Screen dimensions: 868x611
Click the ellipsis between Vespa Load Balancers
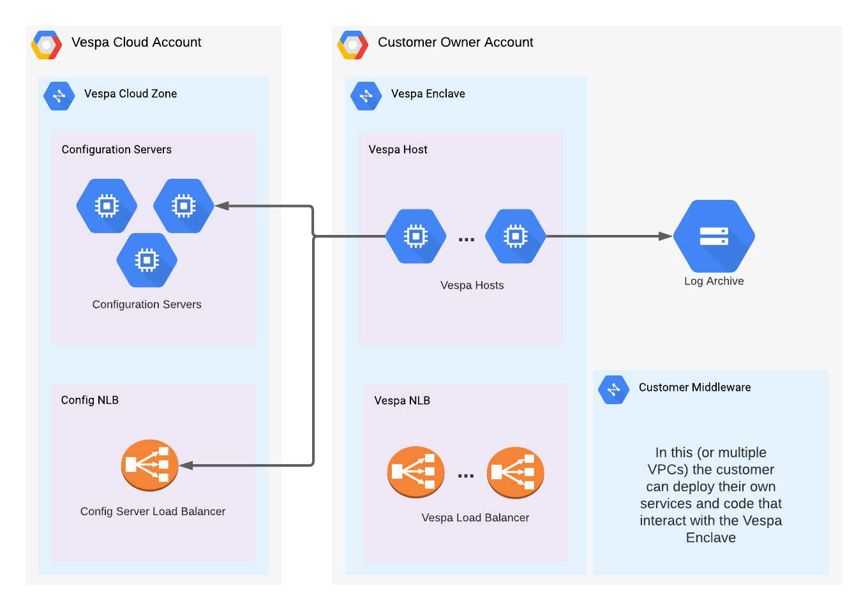point(466,476)
